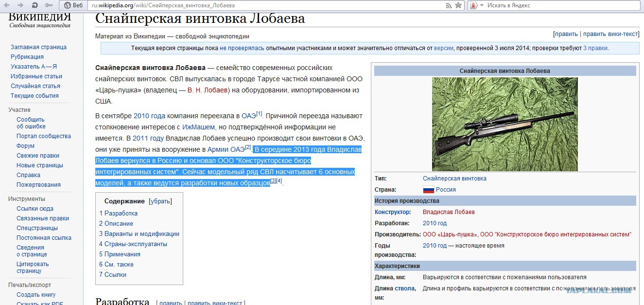This screenshot has width=644, height=305.
Task: Click the Yandex search input field
Action: pos(562,5)
